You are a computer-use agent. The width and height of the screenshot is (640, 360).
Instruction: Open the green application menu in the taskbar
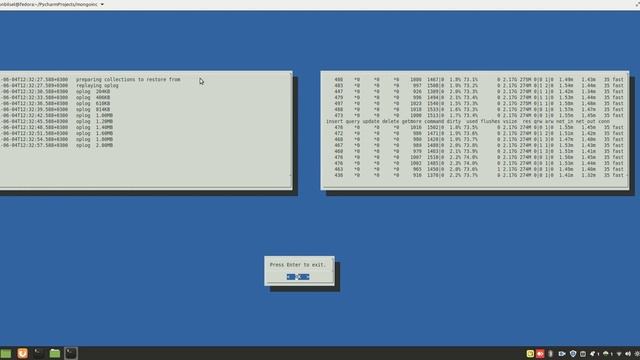coord(6,353)
